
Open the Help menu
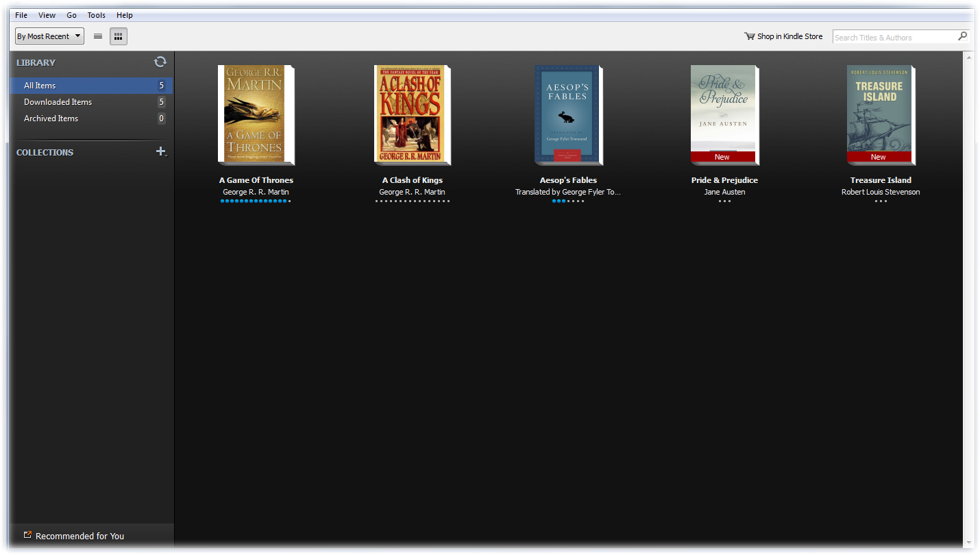(125, 15)
